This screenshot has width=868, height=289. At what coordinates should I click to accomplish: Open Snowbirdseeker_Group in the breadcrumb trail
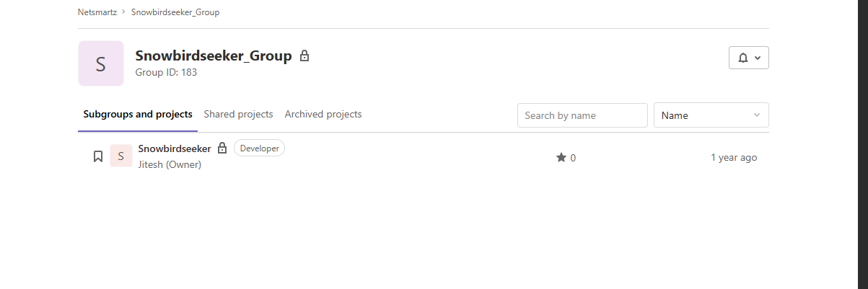(x=175, y=12)
